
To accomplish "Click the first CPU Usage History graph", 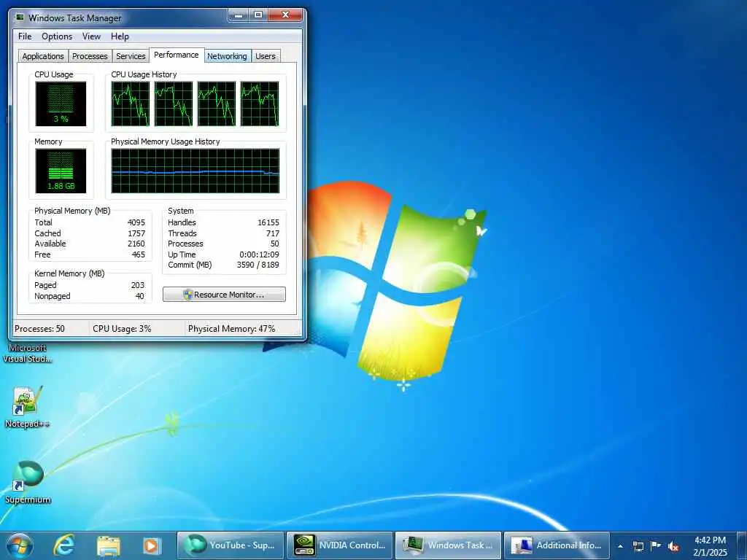I will [131, 104].
